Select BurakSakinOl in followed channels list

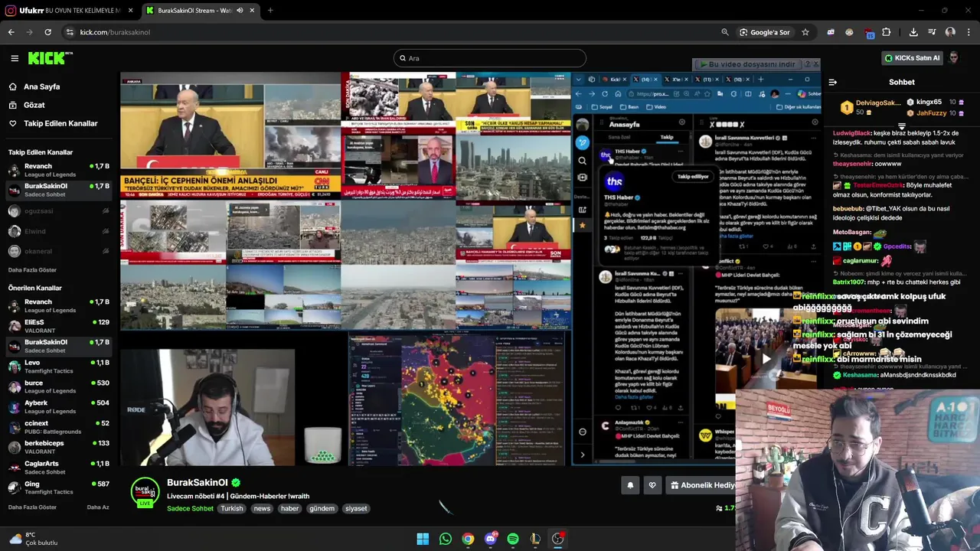click(59, 190)
